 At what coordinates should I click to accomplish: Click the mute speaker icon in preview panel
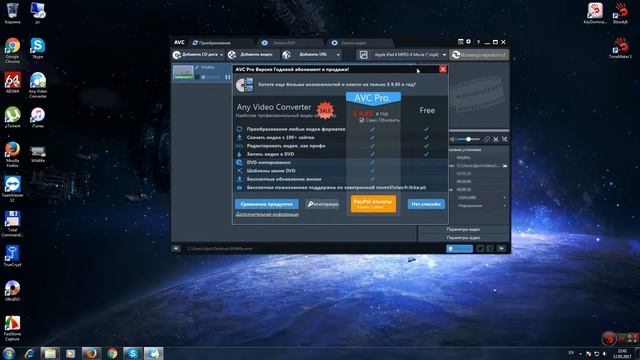(452, 139)
